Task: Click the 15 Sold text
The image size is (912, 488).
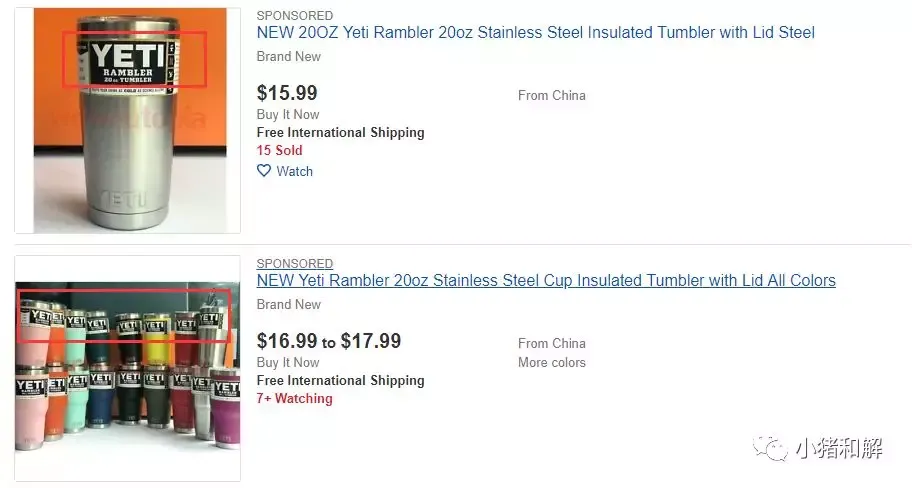Action: tap(280, 150)
